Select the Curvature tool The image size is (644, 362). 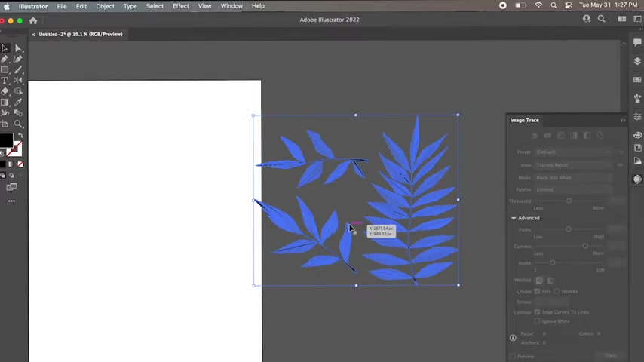(18, 59)
